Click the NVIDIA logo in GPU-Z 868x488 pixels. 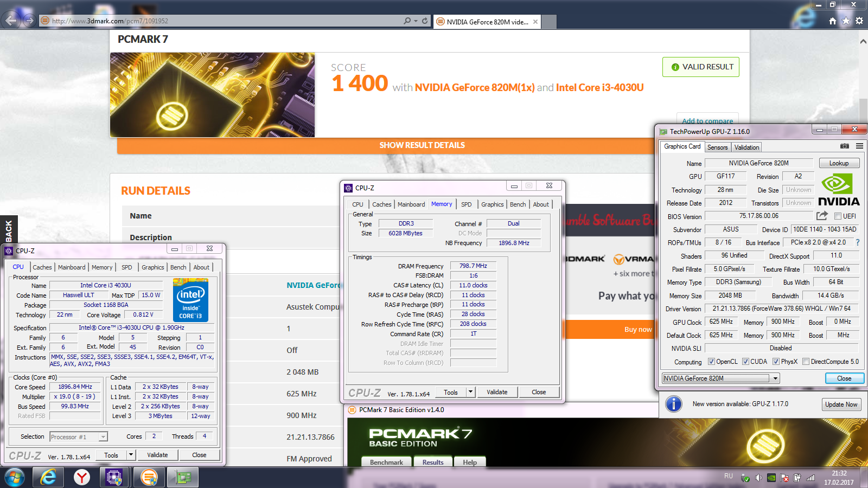point(838,190)
